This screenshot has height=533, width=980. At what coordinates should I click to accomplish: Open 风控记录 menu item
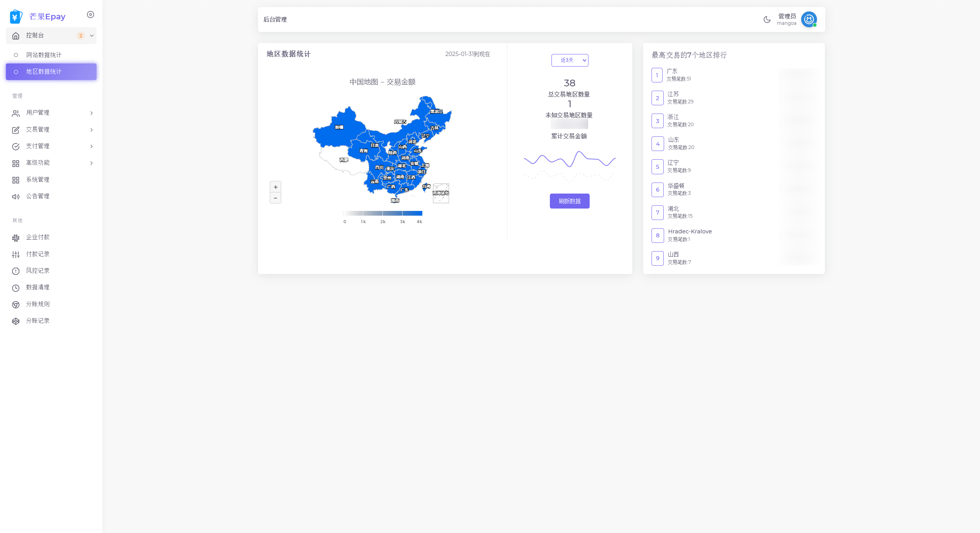click(51, 271)
